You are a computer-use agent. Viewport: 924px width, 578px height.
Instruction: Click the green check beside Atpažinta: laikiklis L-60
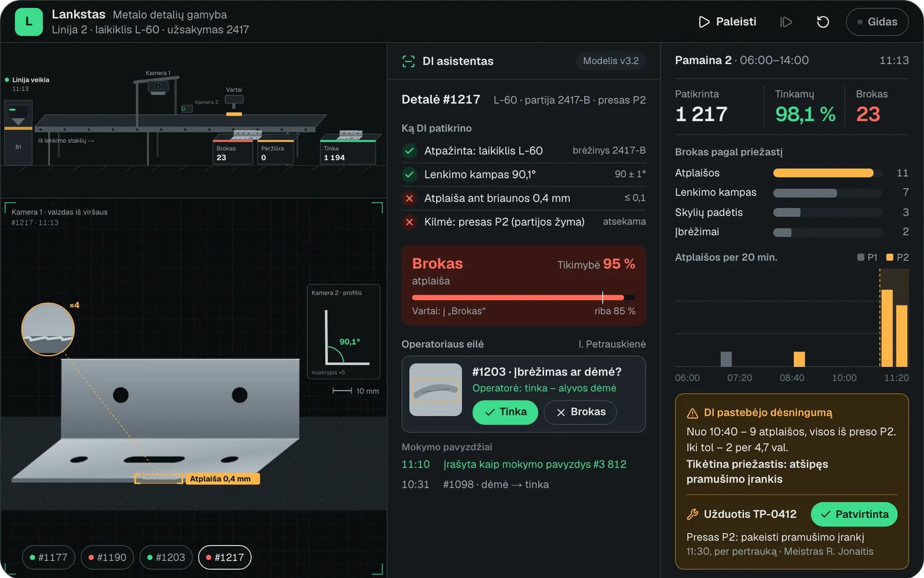click(x=409, y=151)
